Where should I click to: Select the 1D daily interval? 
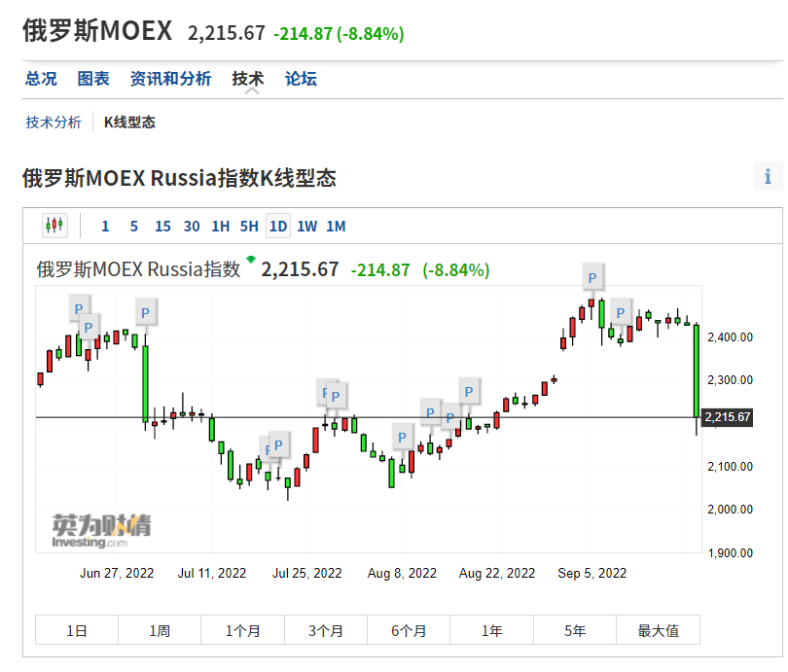[x=278, y=227]
